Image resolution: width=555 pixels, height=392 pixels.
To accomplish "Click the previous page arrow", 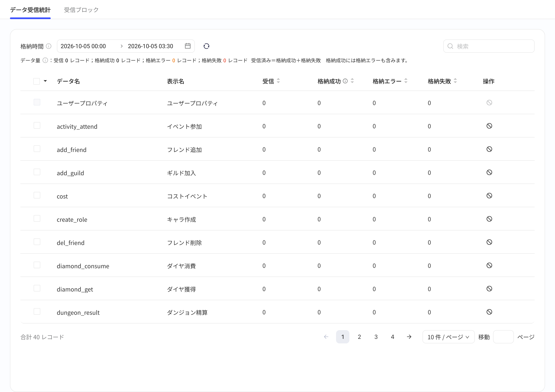I will [x=326, y=337].
